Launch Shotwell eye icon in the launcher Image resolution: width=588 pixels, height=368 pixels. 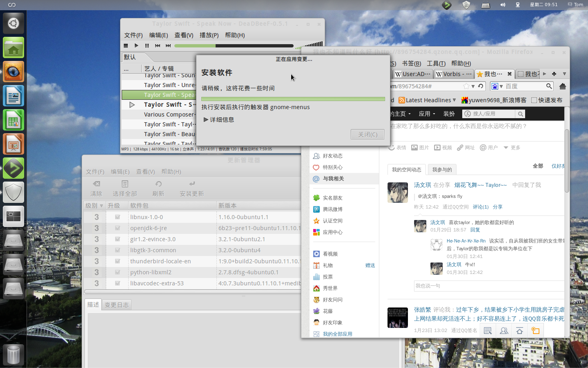click(x=13, y=72)
